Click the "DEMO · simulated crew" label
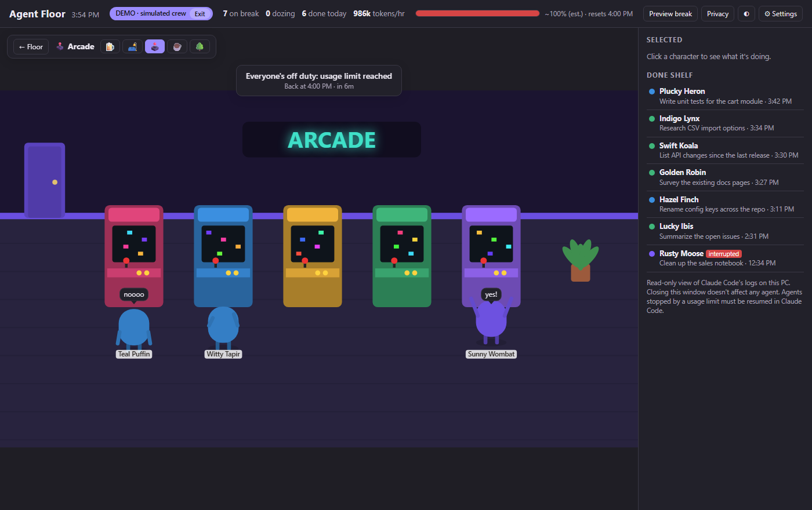The image size is (812, 510). (x=151, y=13)
